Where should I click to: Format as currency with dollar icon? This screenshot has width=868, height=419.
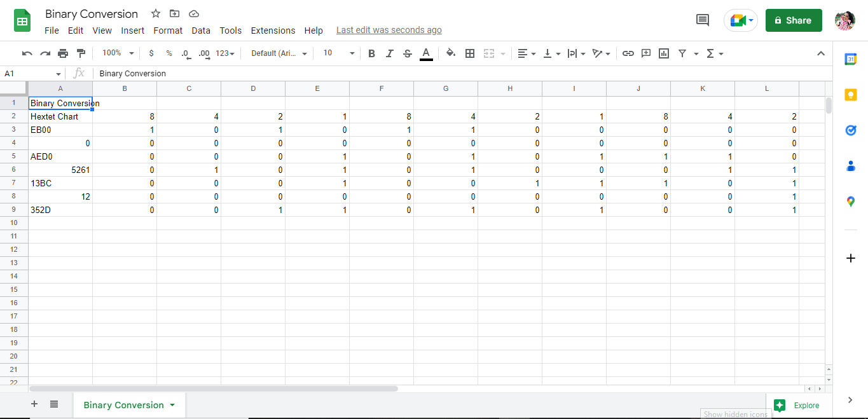pyautogui.click(x=151, y=53)
